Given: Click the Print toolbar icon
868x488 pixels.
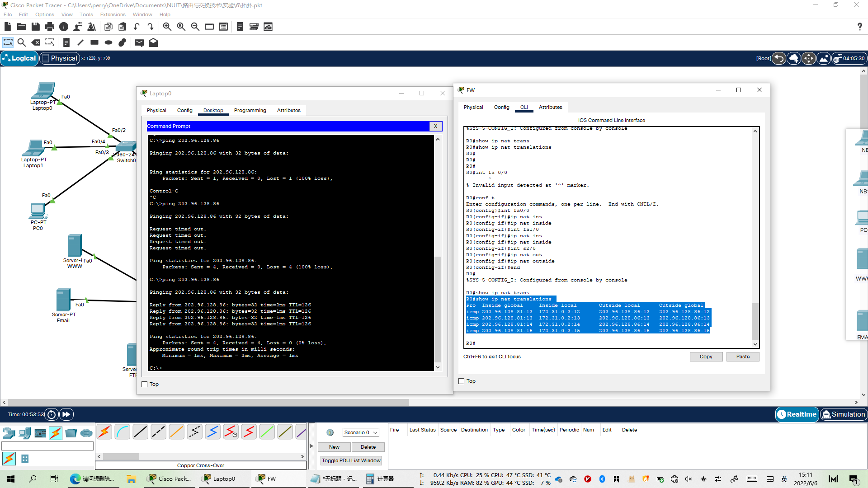Looking at the screenshot, I should [x=50, y=27].
